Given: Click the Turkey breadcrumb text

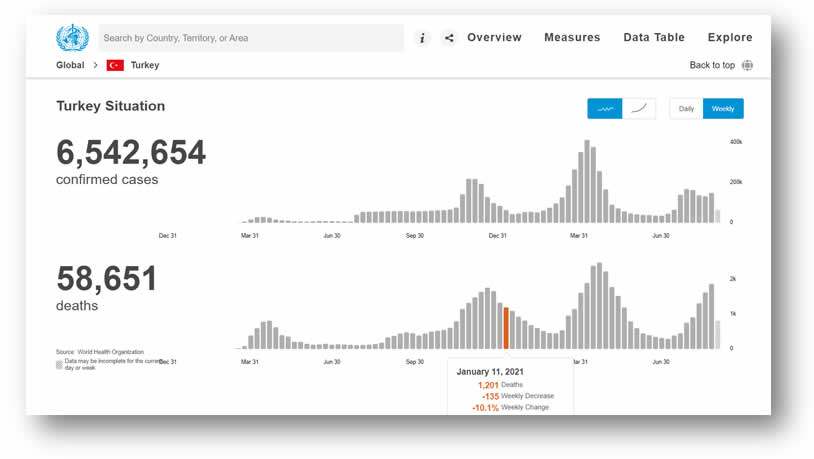Looking at the screenshot, I should tap(145, 65).
